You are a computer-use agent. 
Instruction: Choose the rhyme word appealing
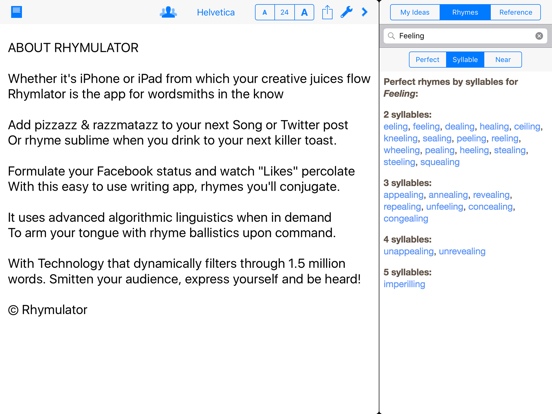pos(403,195)
